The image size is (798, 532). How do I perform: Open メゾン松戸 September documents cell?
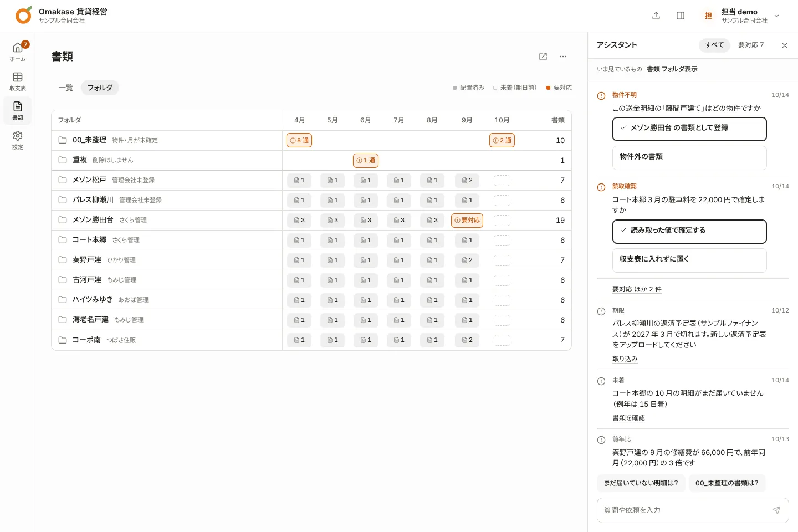click(467, 180)
